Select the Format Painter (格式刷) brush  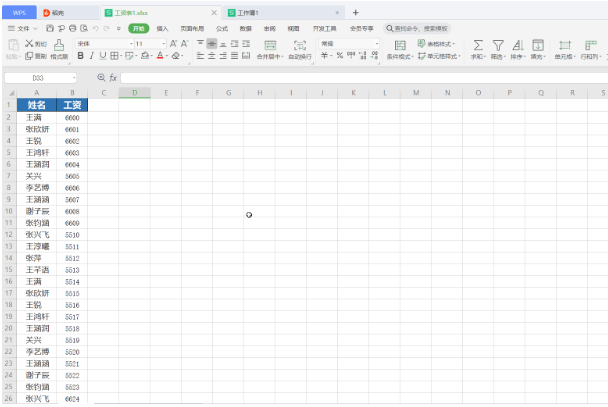pos(59,45)
